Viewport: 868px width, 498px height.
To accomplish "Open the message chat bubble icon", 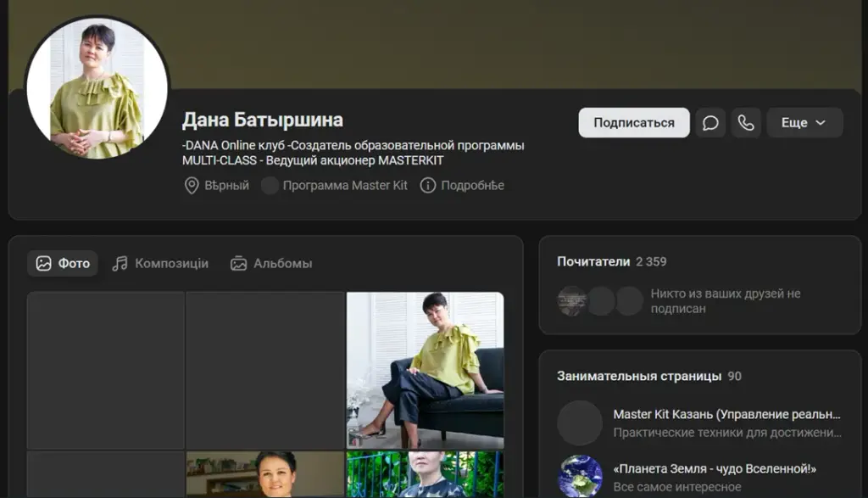I will coord(710,122).
